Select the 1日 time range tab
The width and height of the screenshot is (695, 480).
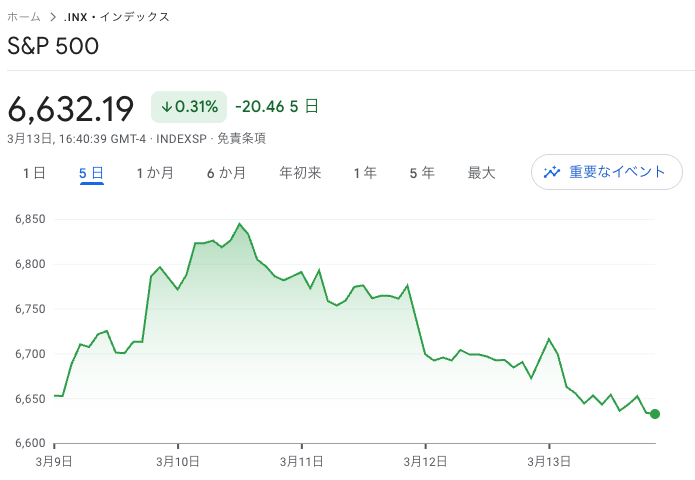[34, 173]
